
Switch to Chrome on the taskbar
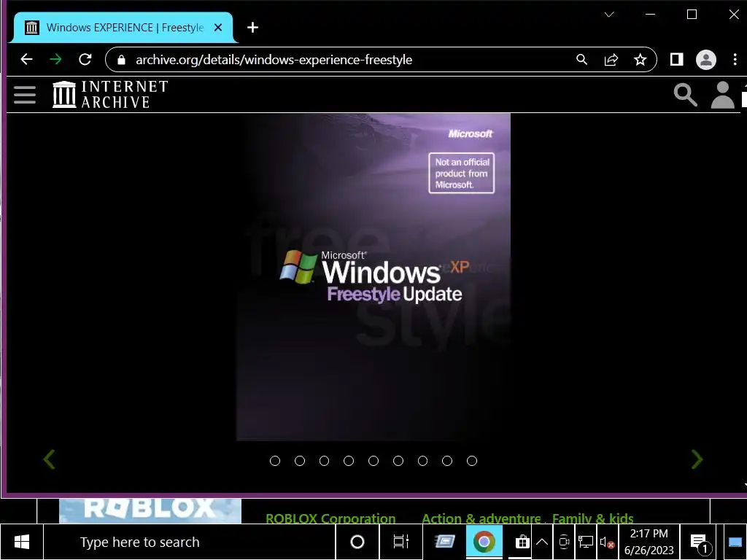484,542
